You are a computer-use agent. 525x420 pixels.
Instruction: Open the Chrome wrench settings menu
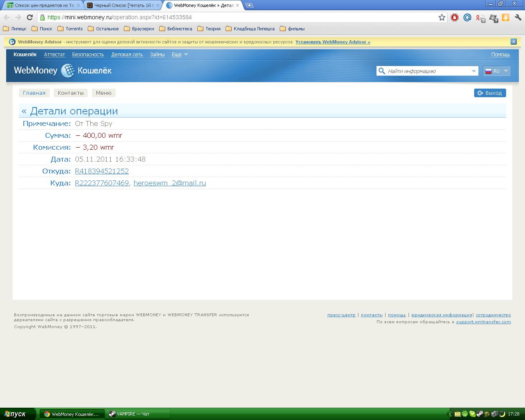point(518,17)
